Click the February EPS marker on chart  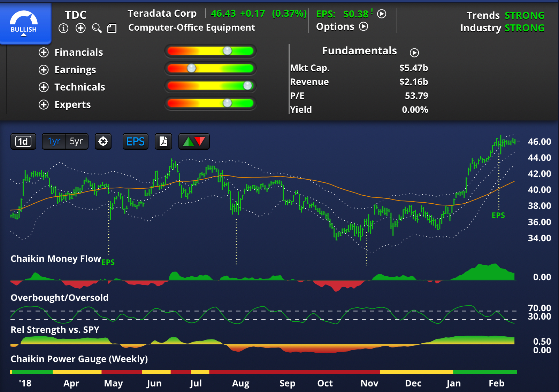coord(498,215)
